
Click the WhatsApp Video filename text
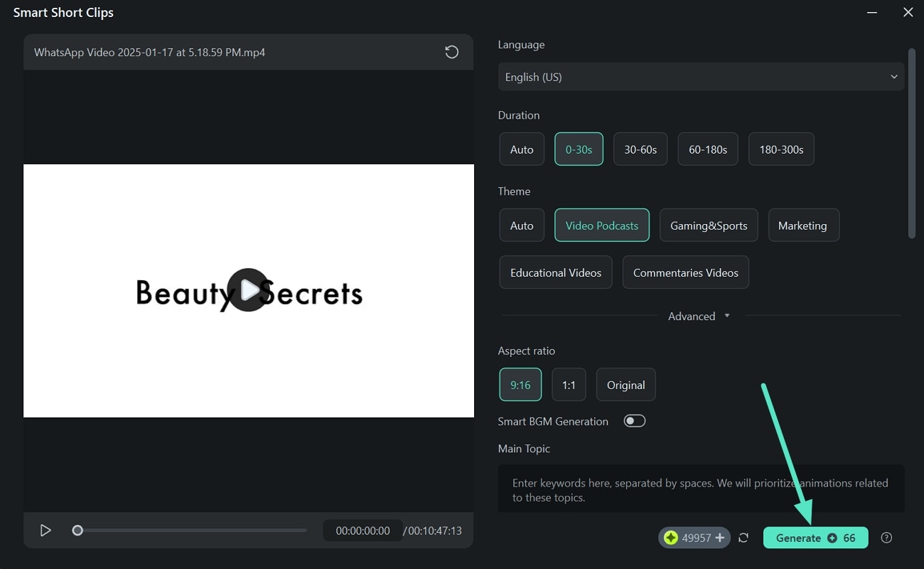150,52
